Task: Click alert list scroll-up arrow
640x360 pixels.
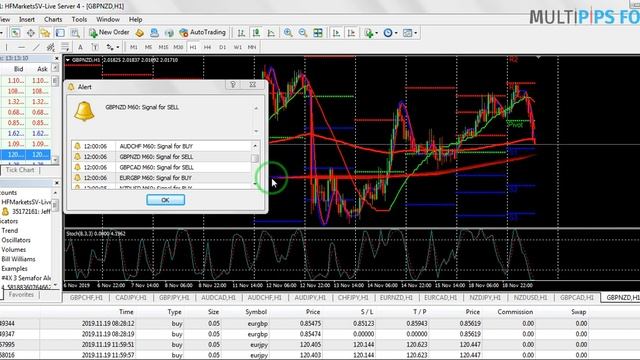Action: pos(255,146)
